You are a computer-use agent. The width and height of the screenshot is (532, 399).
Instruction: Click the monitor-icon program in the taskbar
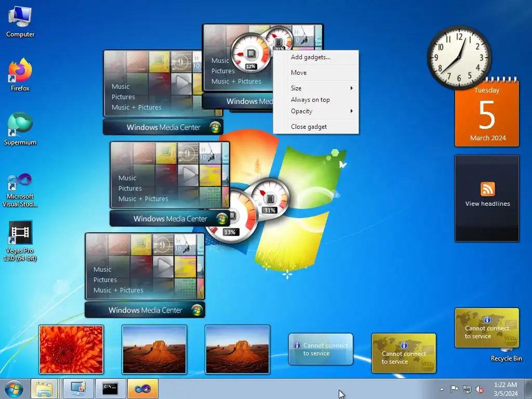coord(78,389)
